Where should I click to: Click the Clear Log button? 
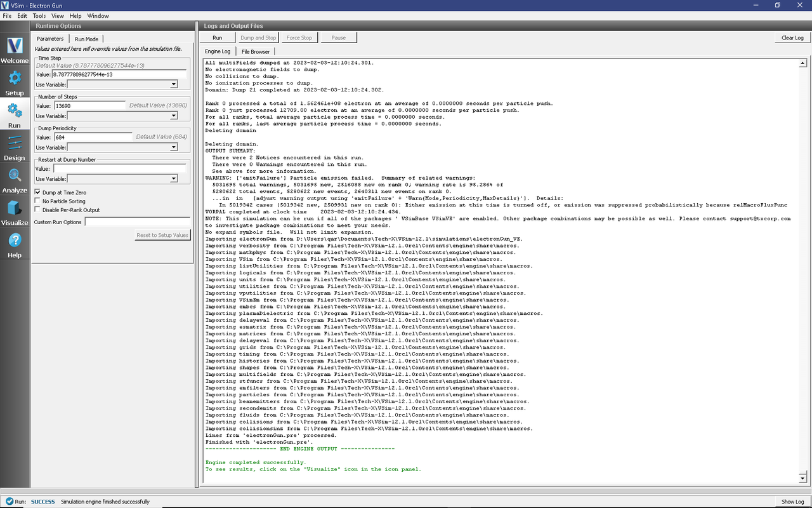[792, 38]
